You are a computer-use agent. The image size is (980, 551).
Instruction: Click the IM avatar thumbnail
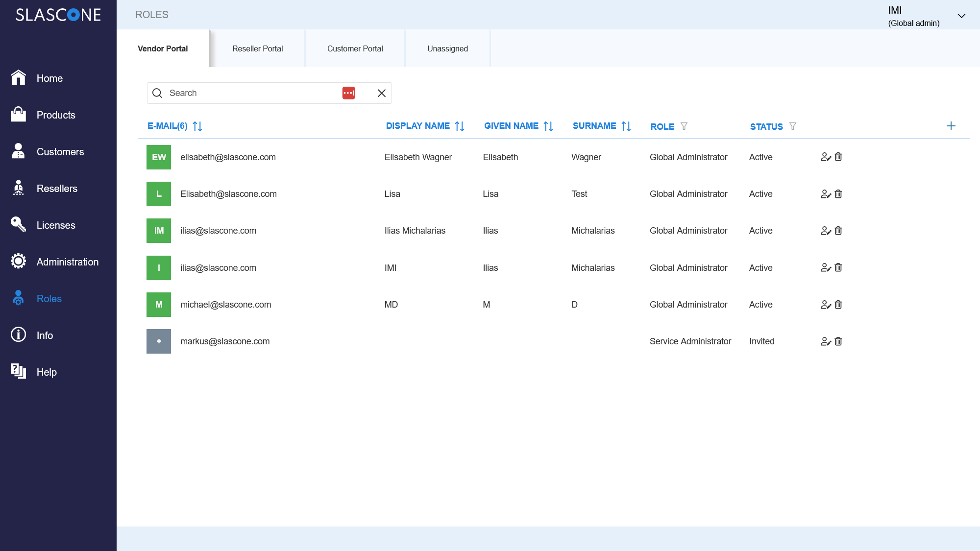(159, 231)
